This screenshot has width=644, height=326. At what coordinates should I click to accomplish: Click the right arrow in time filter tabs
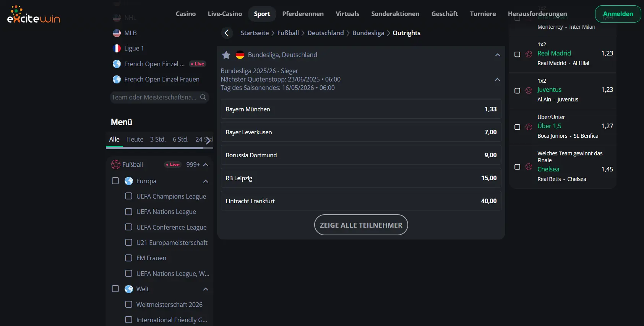point(208,140)
